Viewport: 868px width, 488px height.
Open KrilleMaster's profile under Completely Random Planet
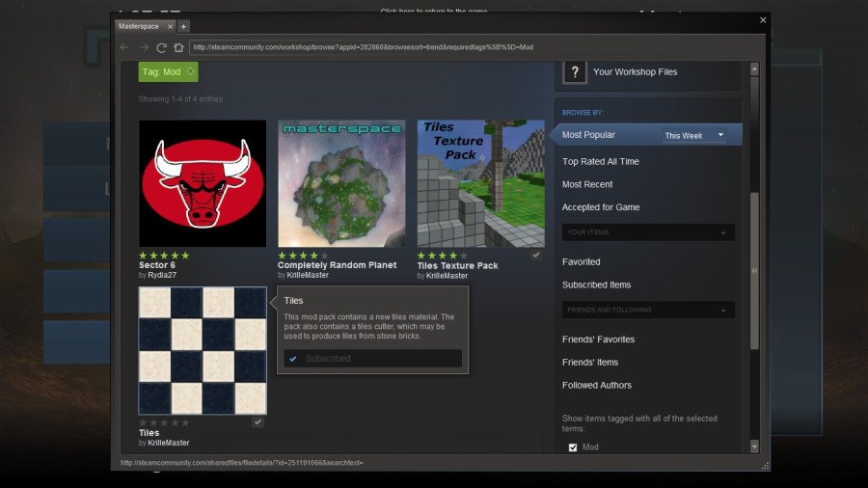[x=308, y=276]
